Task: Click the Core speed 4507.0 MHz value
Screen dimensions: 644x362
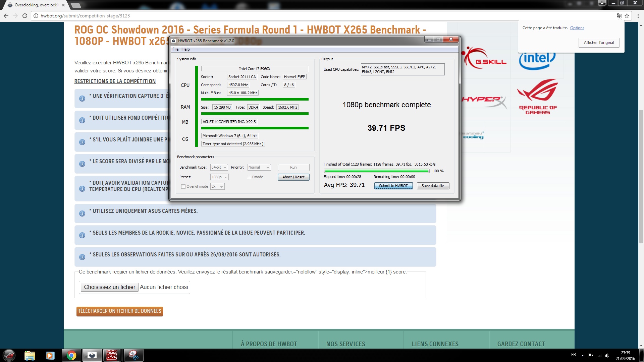Action: pyautogui.click(x=238, y=85)
